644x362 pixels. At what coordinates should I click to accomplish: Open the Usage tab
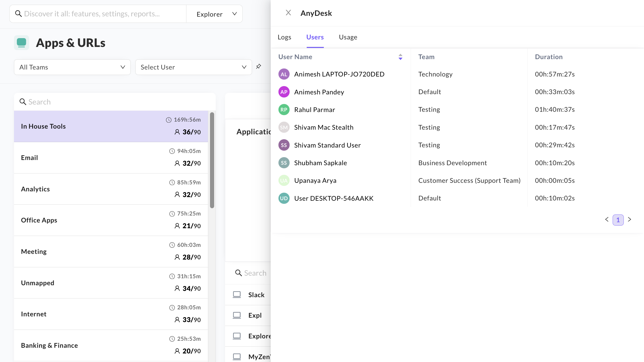click(348, 37)
